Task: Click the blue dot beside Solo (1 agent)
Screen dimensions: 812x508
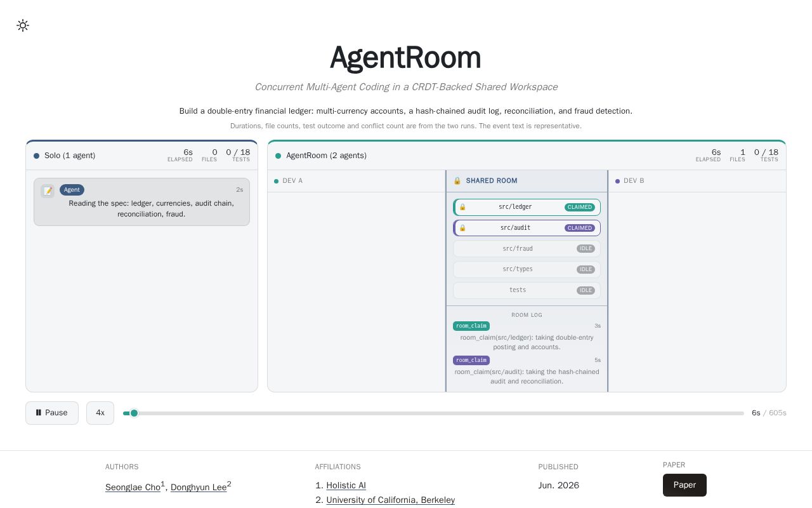Action: pyautogui.click(x=36, y=156)
